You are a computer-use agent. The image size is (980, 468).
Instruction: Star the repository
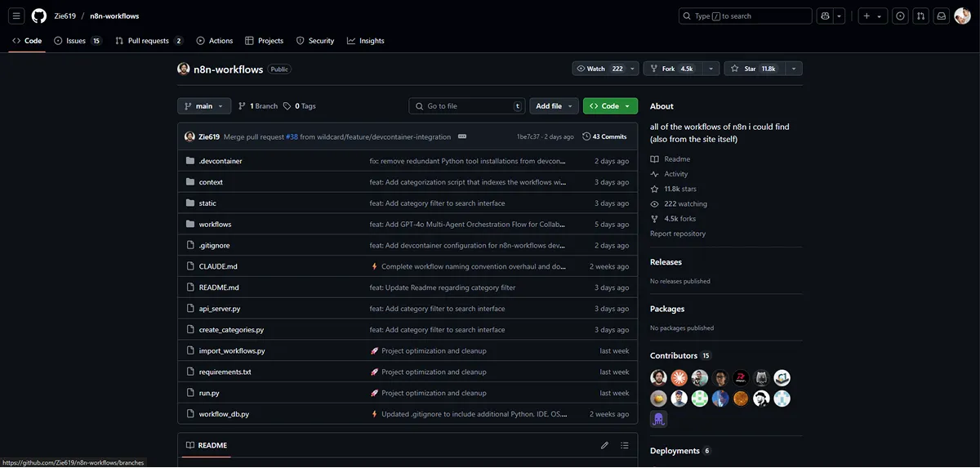point(753,69)
